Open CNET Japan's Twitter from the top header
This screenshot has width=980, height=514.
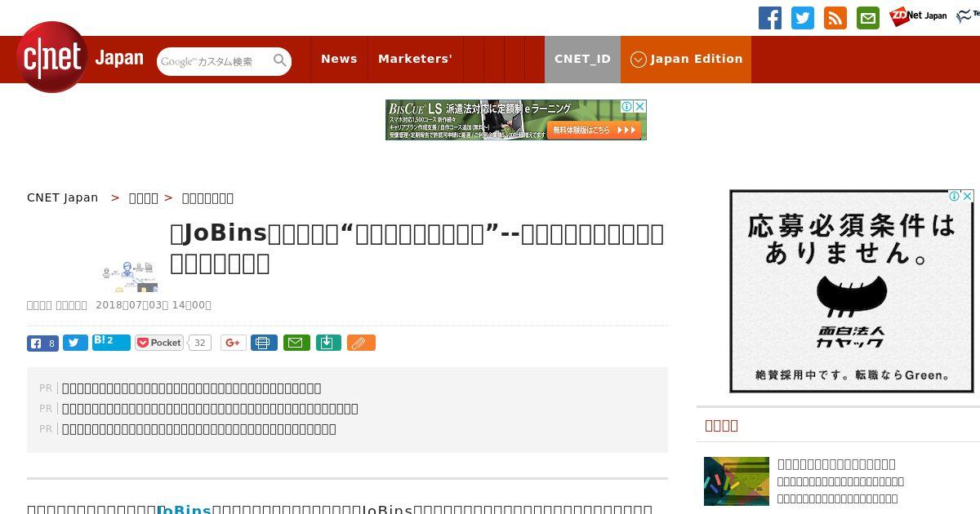(x=803, y=18)
